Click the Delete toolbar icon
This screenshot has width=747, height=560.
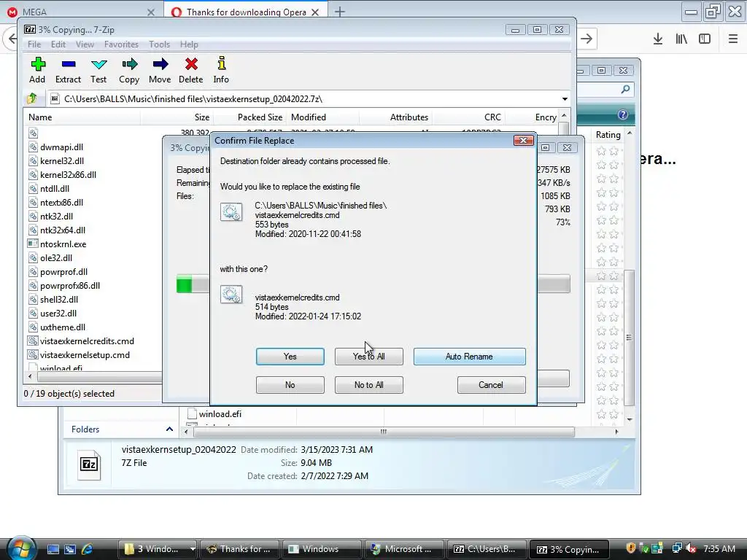[x=191, y=64]
